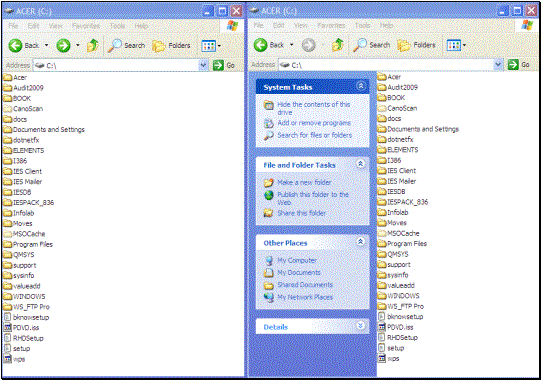
Task: Toggle Folders pane in left window
Action: point(171,46)
